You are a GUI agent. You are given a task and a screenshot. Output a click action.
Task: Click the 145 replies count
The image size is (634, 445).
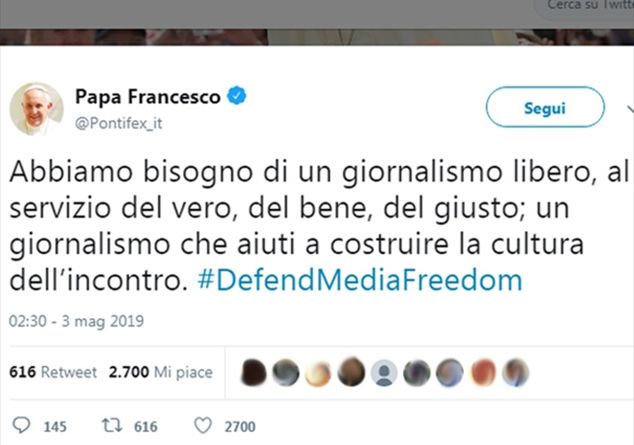tap(55, 427)
